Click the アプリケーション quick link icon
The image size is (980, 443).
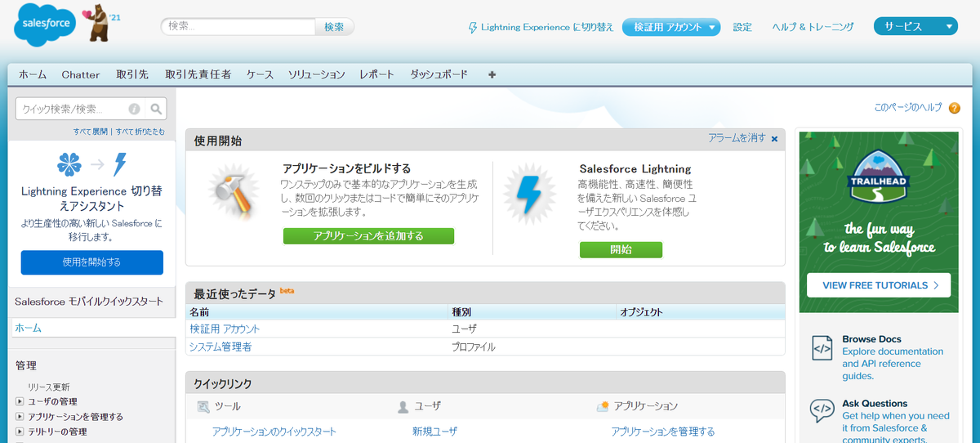click(x=603, y=406)
